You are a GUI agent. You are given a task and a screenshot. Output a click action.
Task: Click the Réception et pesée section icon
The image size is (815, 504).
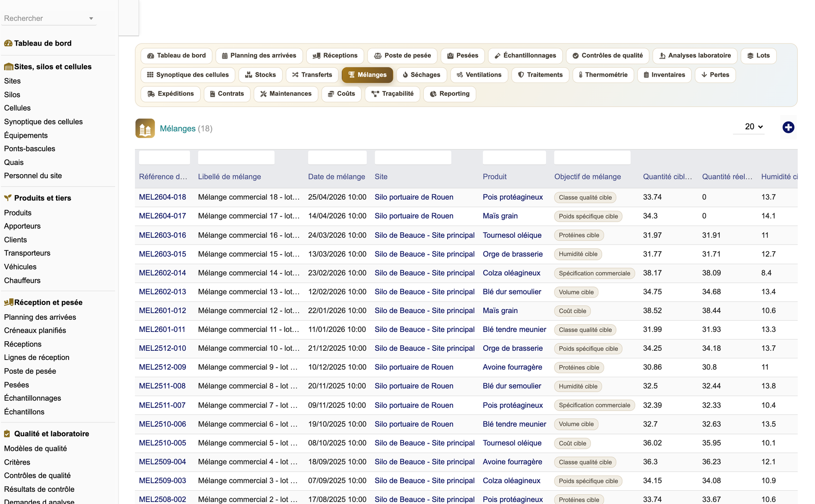8,302
